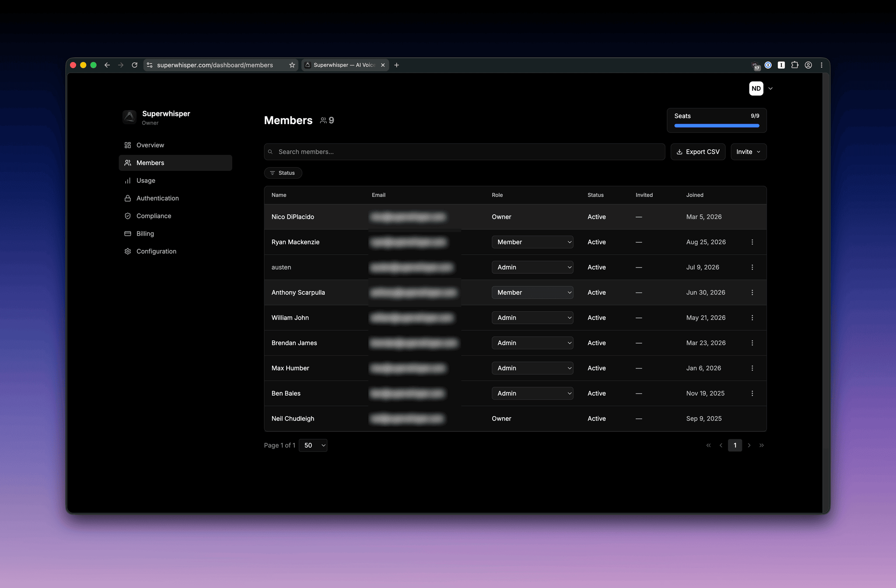The width and height of the screenshot is (896, 588).
Task: Open Billing in the sidebar
Action: point(175,233)
